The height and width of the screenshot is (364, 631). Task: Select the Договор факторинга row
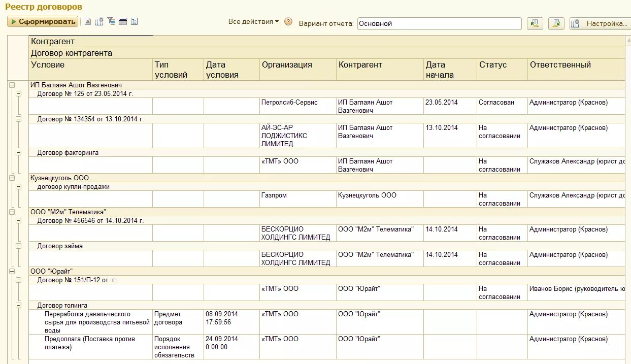[x=327, y=152]
